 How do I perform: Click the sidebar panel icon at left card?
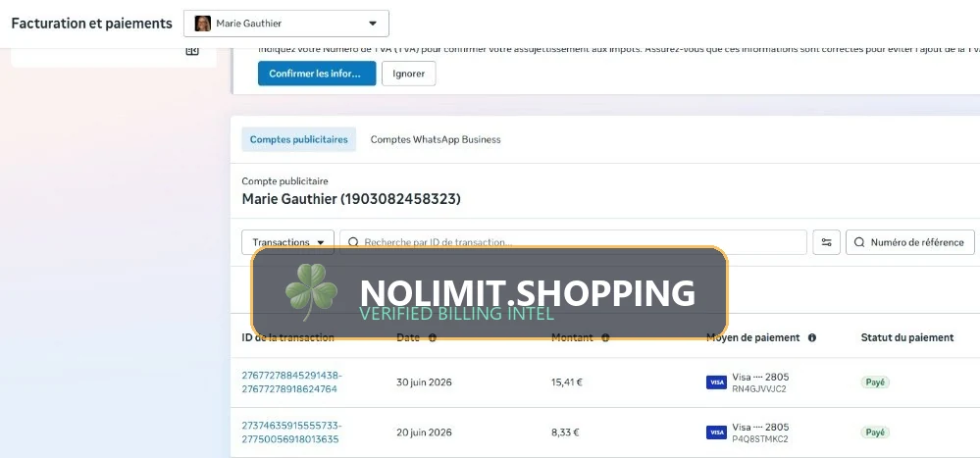click(192, 51)
